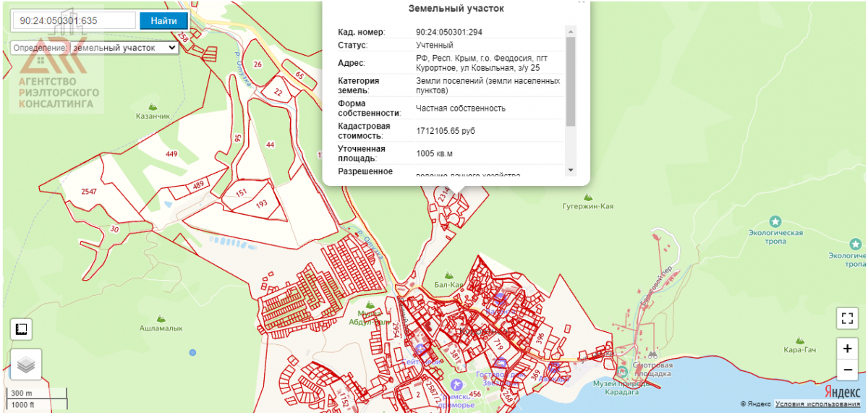Click the Гугержин-Кая mountain icon

[588, 196]
